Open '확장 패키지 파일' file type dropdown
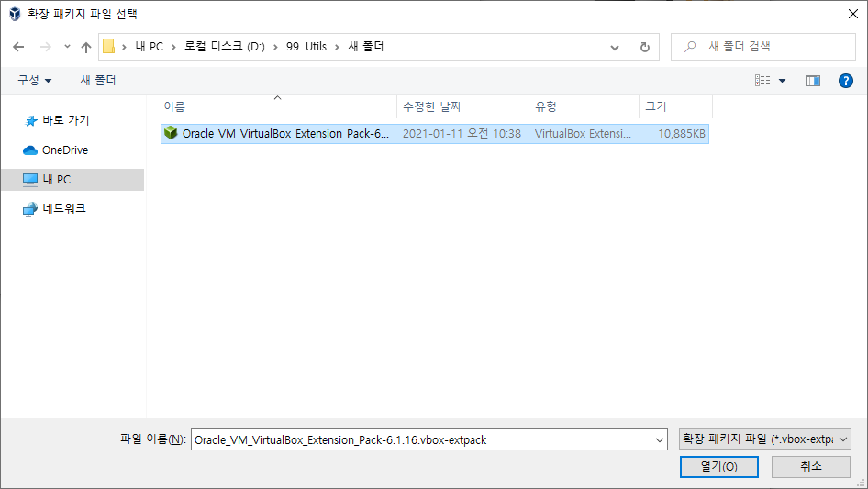Image resolution: width=868 pixels, height=489 pixels. 764,439
